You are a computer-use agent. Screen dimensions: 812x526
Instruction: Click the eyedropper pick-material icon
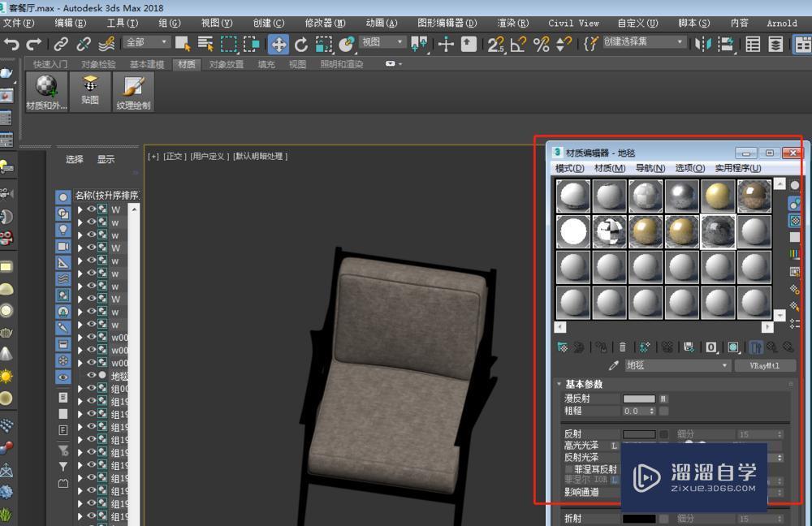pyautogui.click(x=614, y=364)
